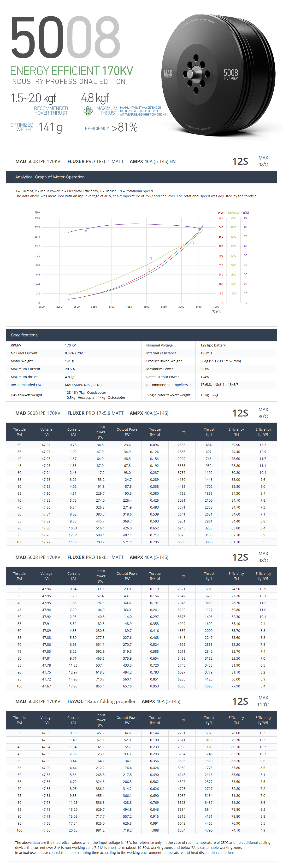The width and height of the screenshot is (283, 868).
Task: Select the ENERGY EFFICIENT 170KV heading
Action: click(71, 70)
